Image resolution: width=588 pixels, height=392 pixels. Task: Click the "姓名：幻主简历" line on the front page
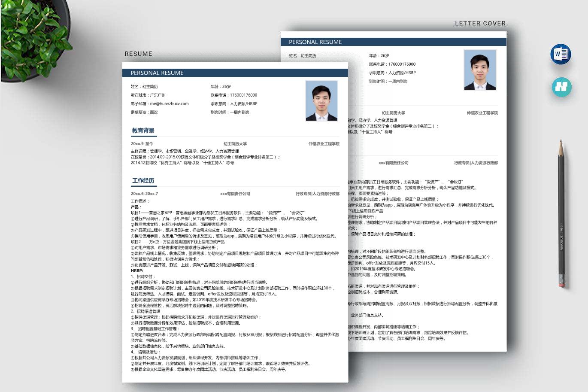click(x=144, y=87)
